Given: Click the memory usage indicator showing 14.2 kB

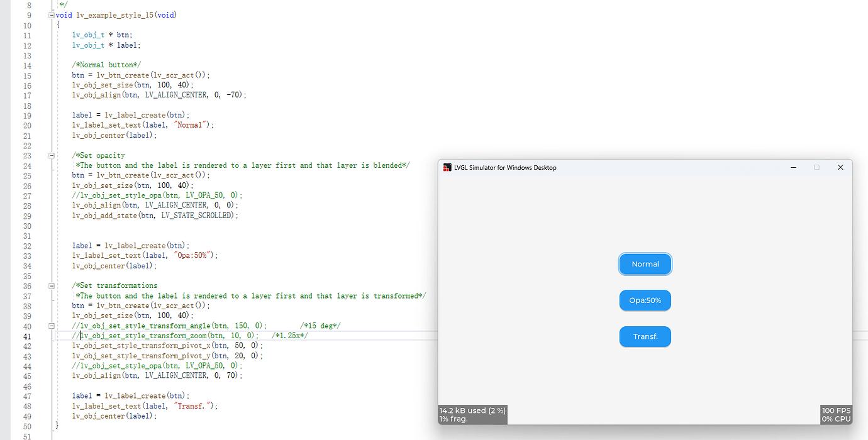Looking at the screenshot, I should 471,410.
